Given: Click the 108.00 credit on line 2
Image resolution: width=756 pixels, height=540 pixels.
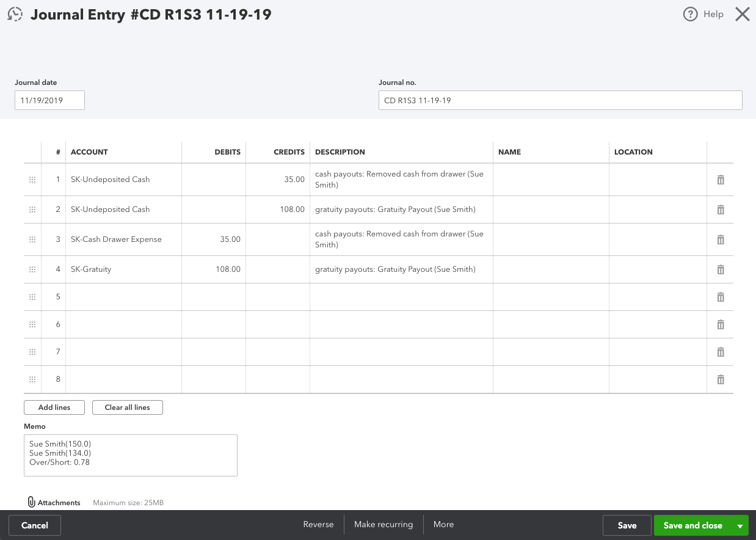Looking at the screenshot, I should [x=292, y=210].
